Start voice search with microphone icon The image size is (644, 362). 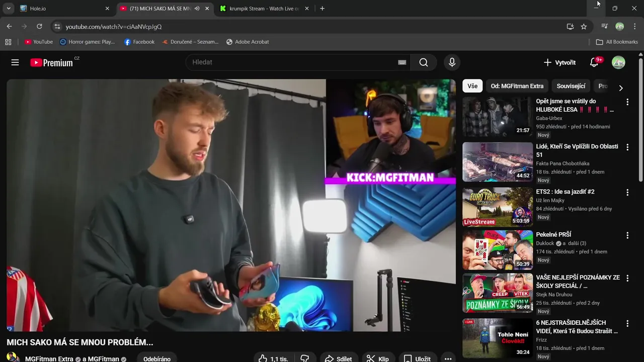pos(452,62)
